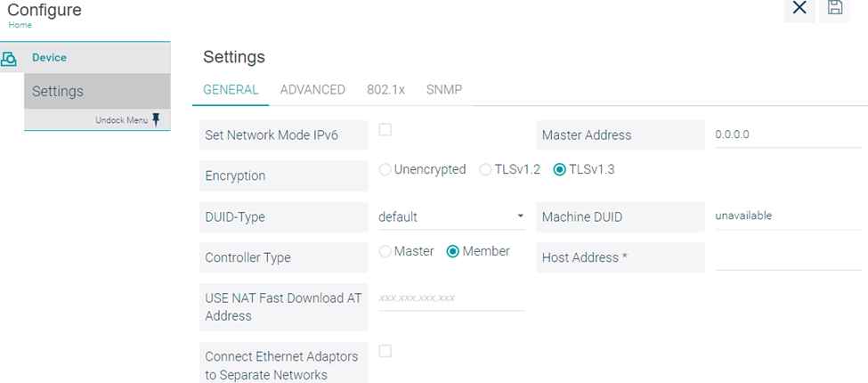
Task: Select TLSv1.2 encryption radio button
Action: click(x=485, y=170)
